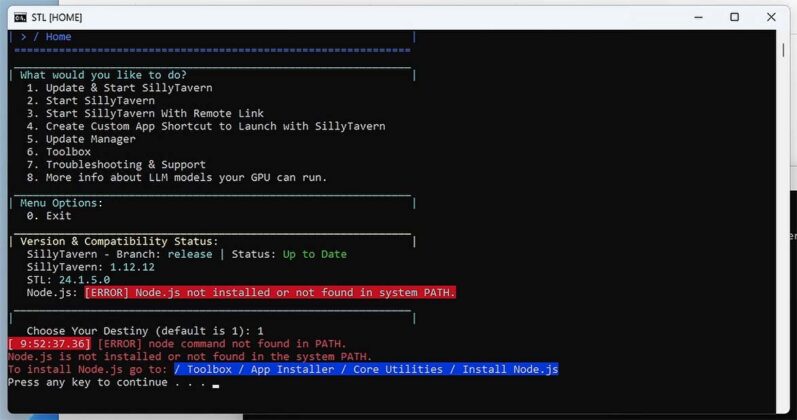Screen dimensions: 797x420
Task: Click the SillyTavern version '1.12.12'
Action: (x=132, y=267)
